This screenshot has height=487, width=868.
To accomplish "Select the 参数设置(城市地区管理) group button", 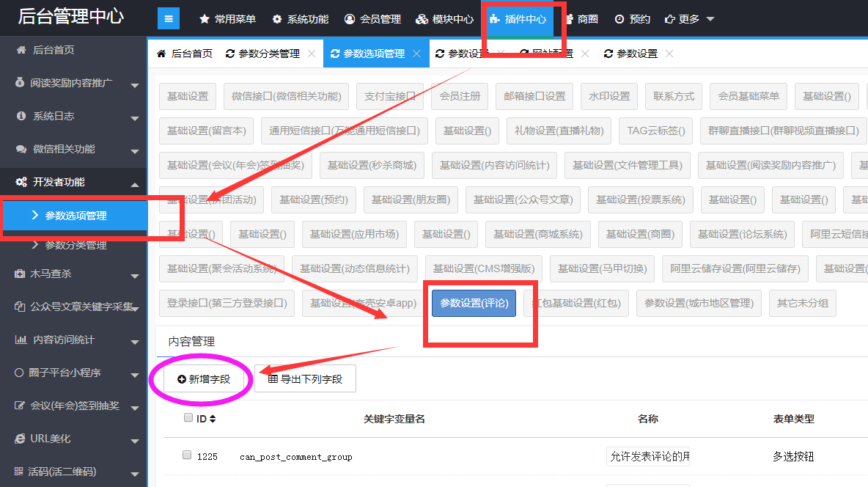I will [699, 303].
